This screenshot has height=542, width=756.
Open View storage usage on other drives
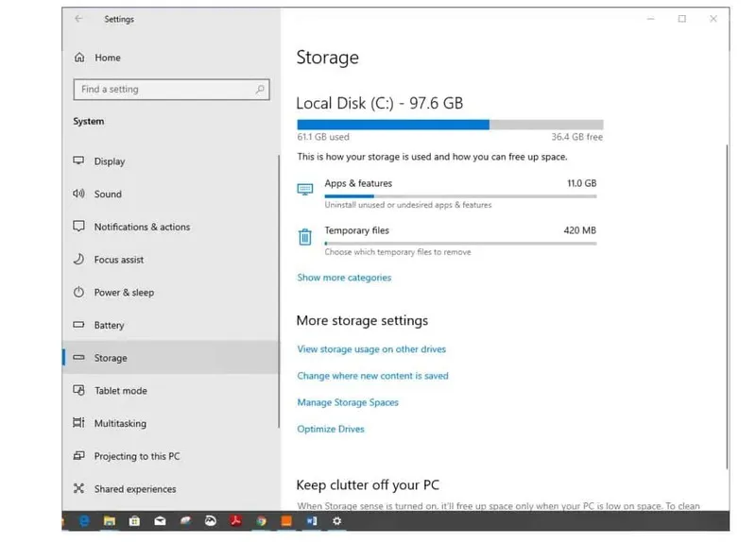[371, 349]
